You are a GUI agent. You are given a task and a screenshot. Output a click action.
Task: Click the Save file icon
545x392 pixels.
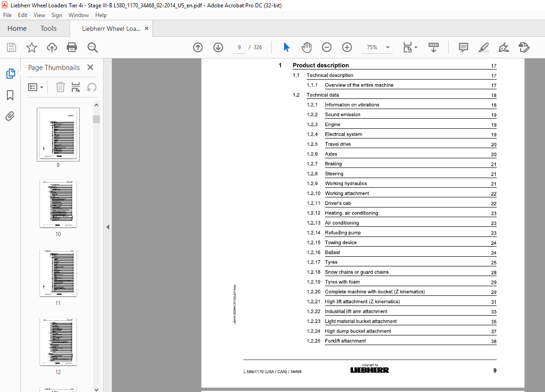coord(12,47)
